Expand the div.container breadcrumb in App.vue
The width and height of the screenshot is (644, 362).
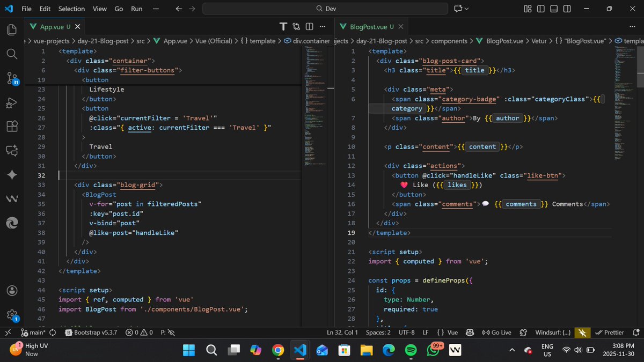point(306,41)
